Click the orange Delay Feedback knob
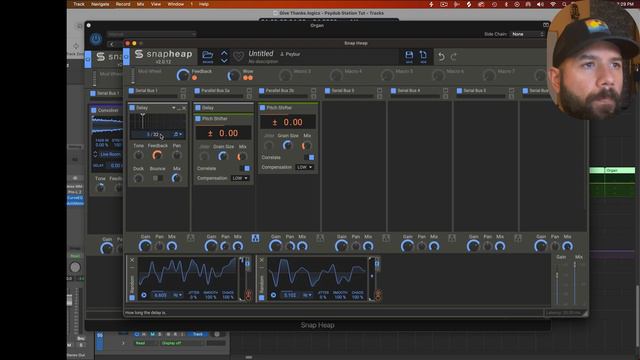The height and width of the screenshot is (360, 640). pos(157,155)
